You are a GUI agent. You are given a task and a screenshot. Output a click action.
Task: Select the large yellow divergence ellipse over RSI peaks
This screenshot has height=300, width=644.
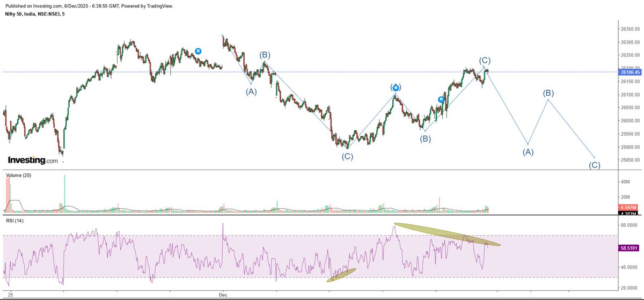pyautogui.click(x=447, y=235)
